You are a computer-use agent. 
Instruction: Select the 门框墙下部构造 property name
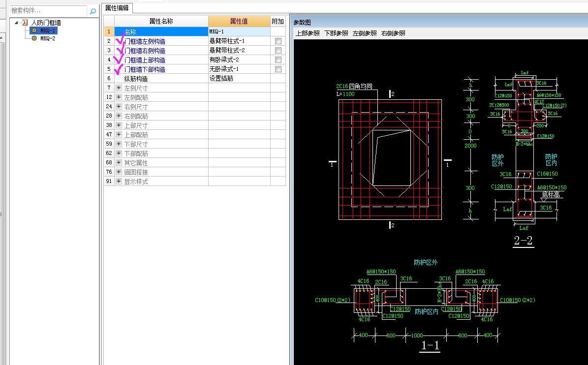tap(145, 69)
